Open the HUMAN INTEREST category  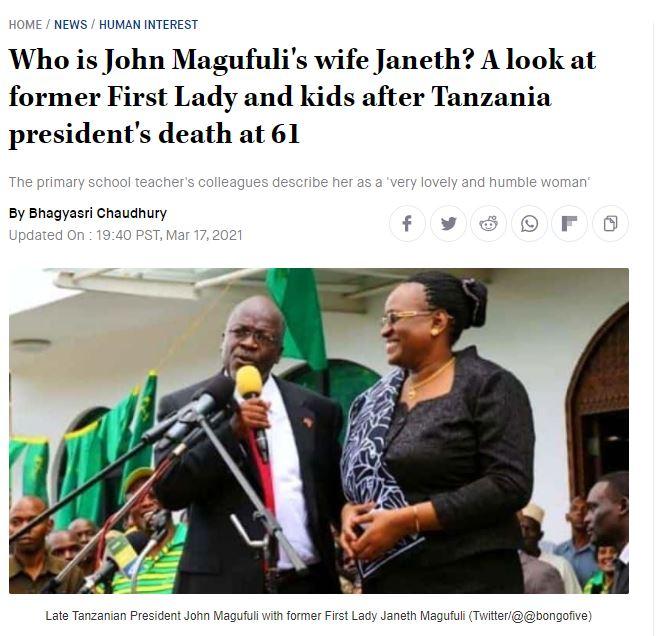point(149,25)
